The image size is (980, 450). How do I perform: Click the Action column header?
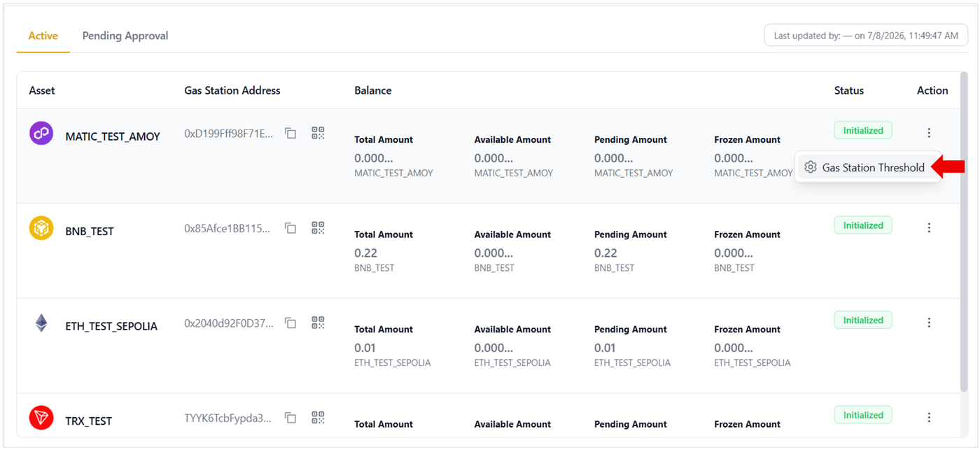pyautogui.click(x=932, y=90)
